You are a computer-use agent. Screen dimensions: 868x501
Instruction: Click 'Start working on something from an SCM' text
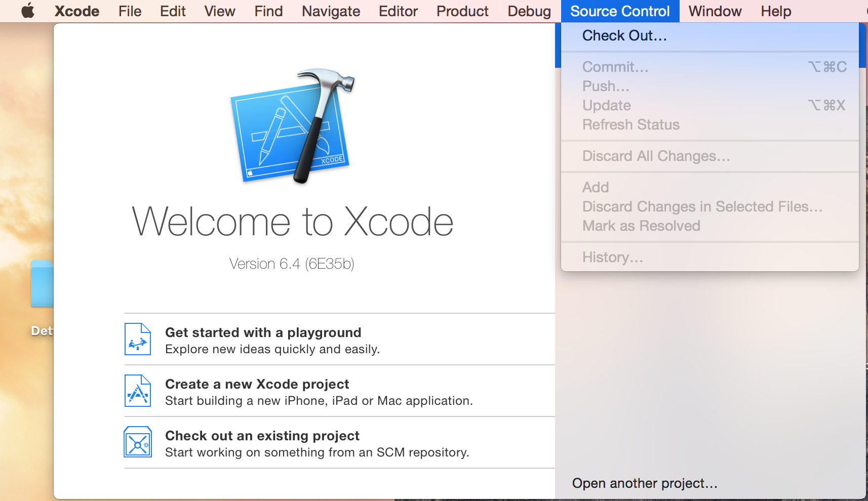[x=317, y=452]
